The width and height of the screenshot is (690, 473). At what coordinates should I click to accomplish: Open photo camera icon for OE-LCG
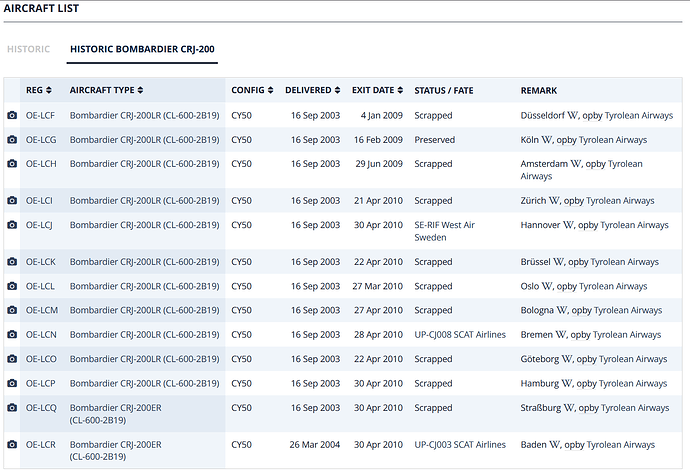[x=12, y=139]
